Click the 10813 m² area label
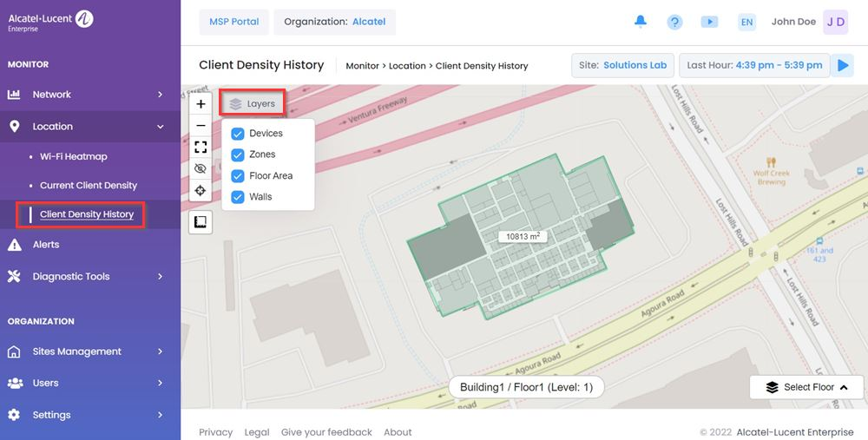Viewport: 868px width, 440px height. click(x=523, y=236)
